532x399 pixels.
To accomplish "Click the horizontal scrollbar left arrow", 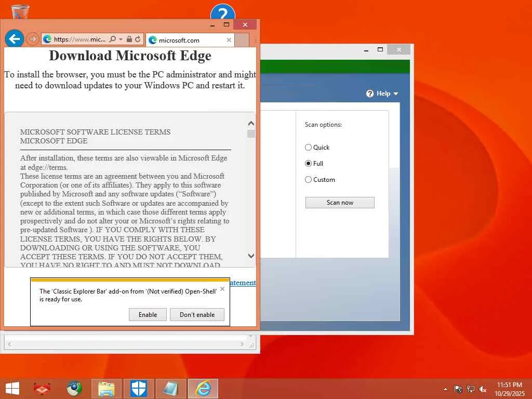I will [x=9, y=344].
